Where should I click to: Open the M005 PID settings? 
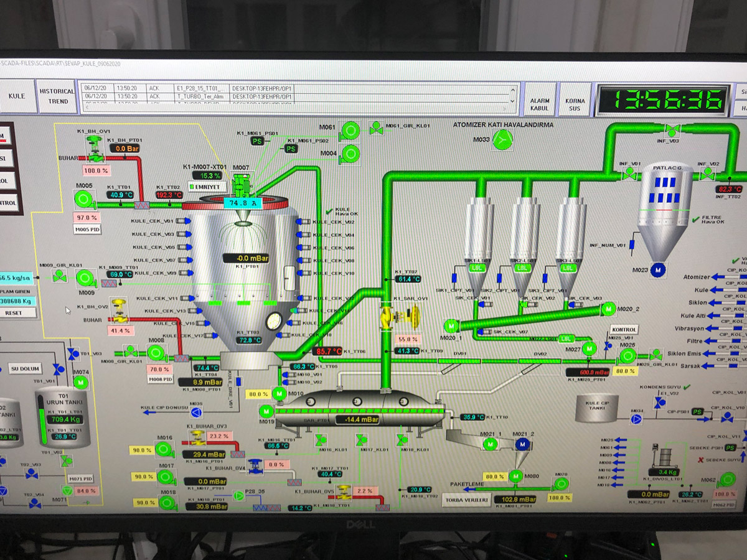tap(87, 230)
